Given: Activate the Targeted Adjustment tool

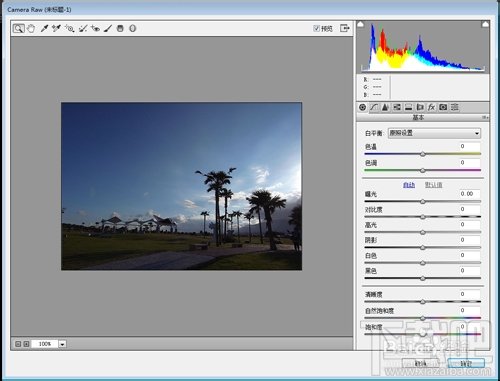Looking at the screenshot, I should click(69, 28).
